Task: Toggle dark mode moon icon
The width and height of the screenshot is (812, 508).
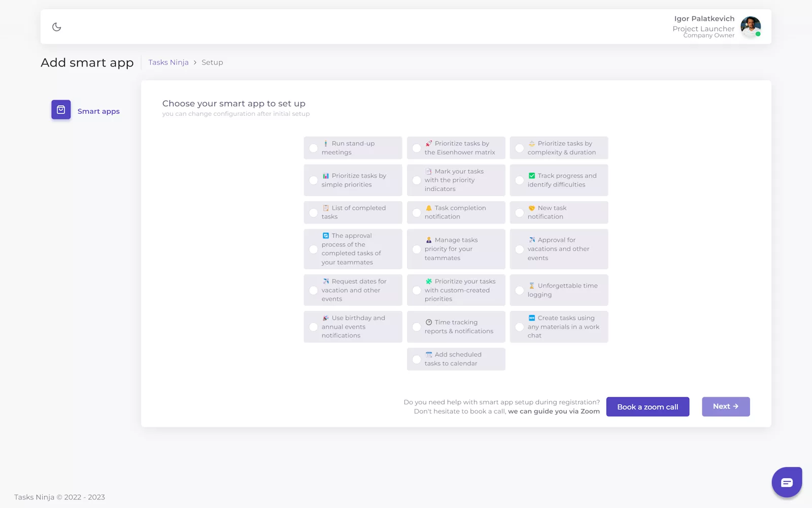Action: click(x=57, y=27)
